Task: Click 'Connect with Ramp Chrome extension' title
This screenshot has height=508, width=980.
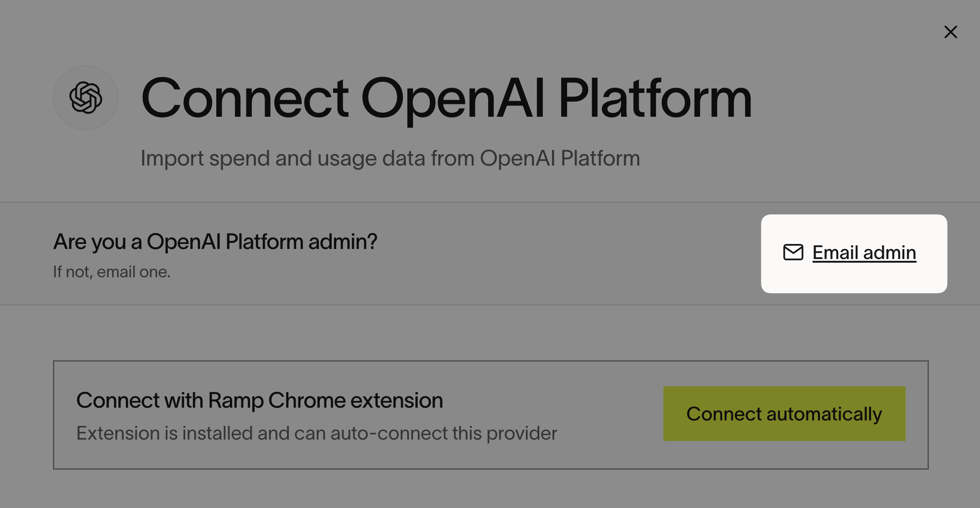Action: pos(260,400)
